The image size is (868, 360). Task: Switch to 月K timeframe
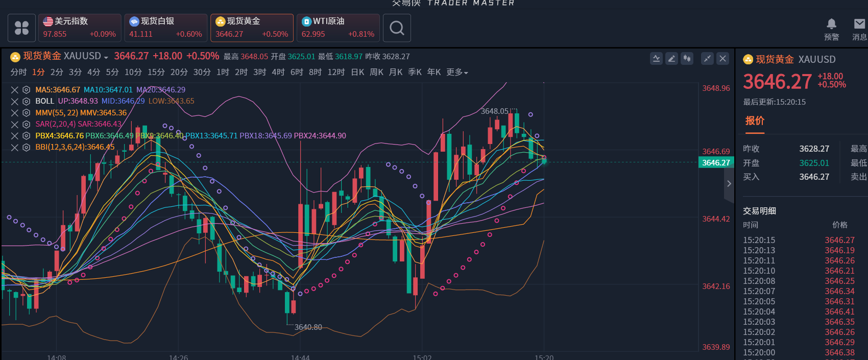click(x=396, y=73)
